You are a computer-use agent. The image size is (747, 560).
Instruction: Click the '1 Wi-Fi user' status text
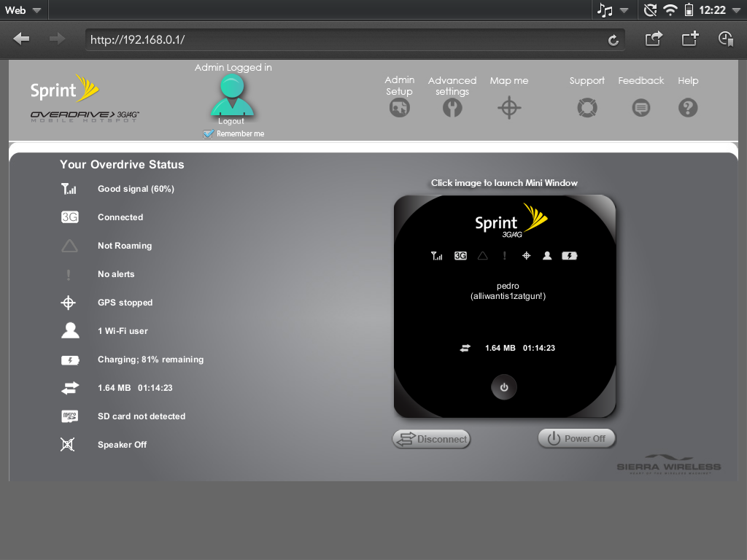[123, 331]
